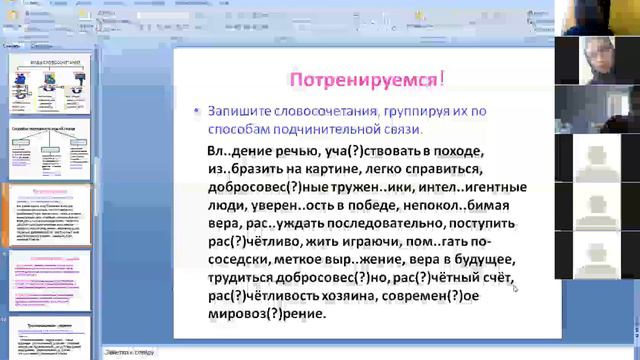Click the Paste icon in the ribbon
The height and width of the screenshot is (360, 640).
12,16
